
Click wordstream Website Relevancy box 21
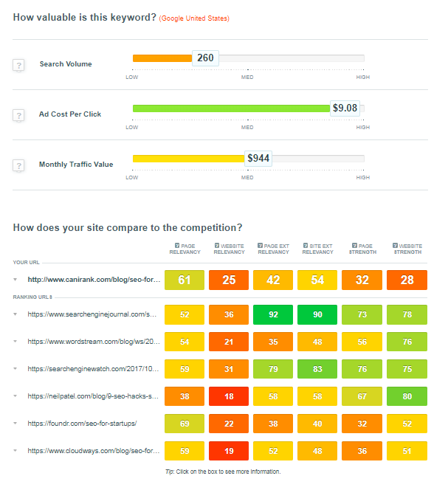[229, 342]
